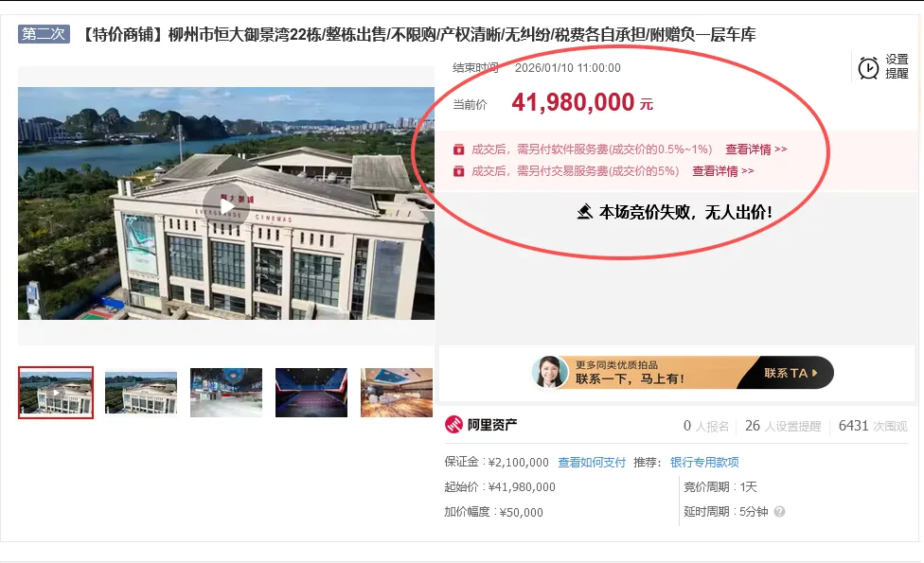Open software service fee 查看详情 link

coord(756,150)
